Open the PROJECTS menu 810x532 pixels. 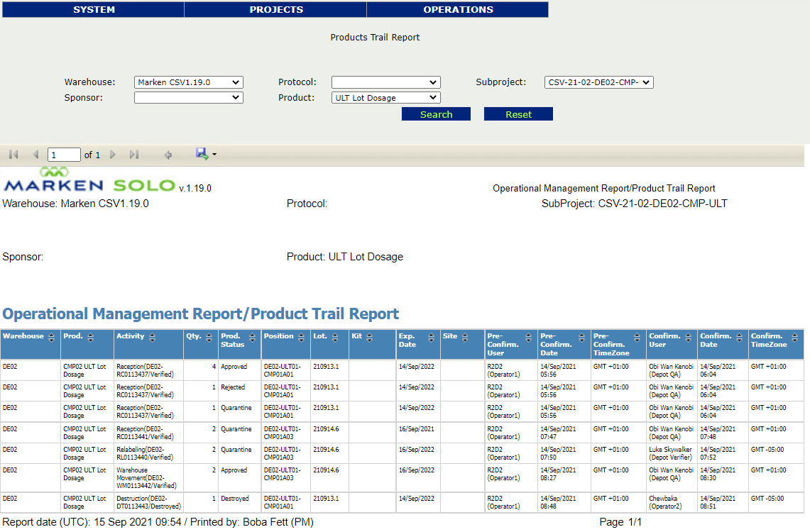click(x=276, y=9)
